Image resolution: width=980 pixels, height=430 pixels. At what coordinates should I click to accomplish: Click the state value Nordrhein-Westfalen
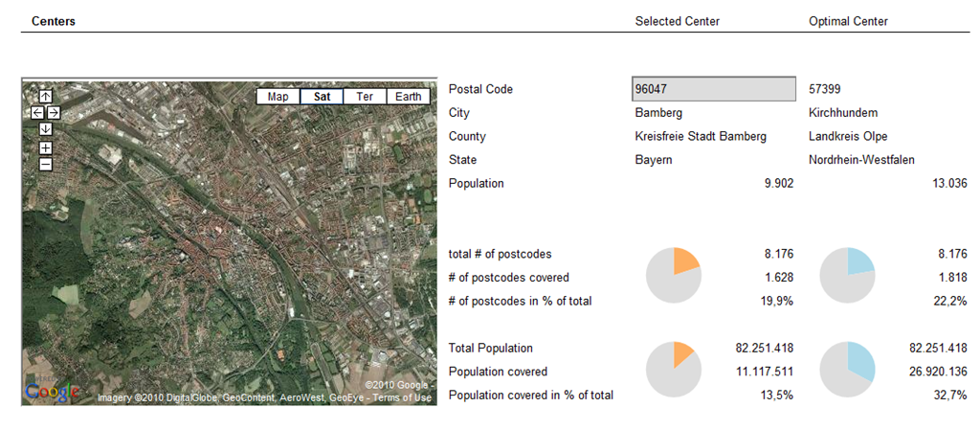pos(861,161)
